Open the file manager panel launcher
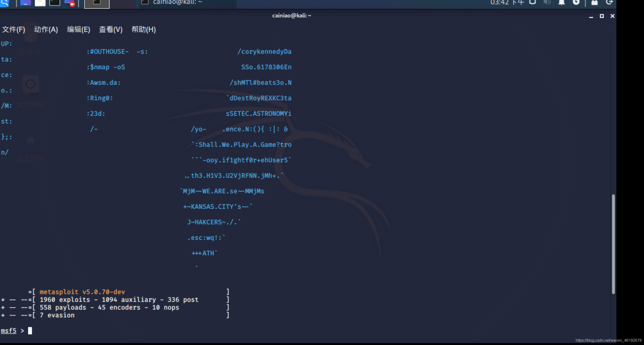 40,3
